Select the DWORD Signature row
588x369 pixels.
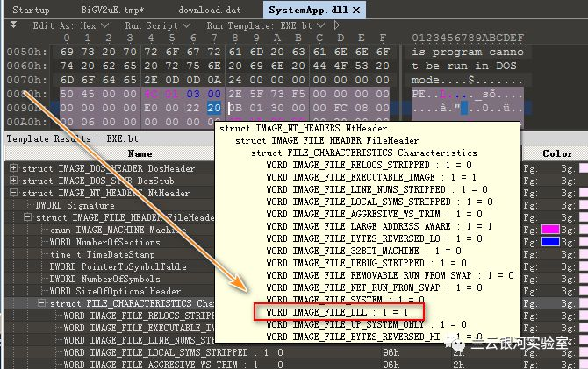pos(75,205)
